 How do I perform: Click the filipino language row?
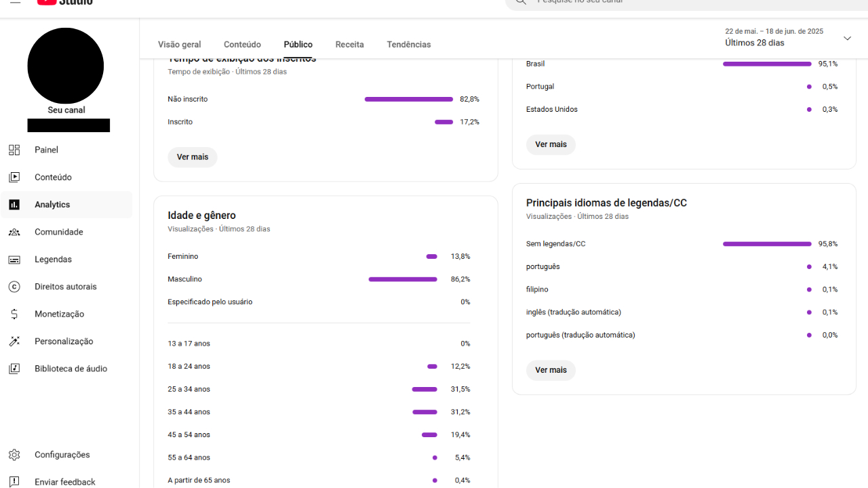[x=682, y=289]
